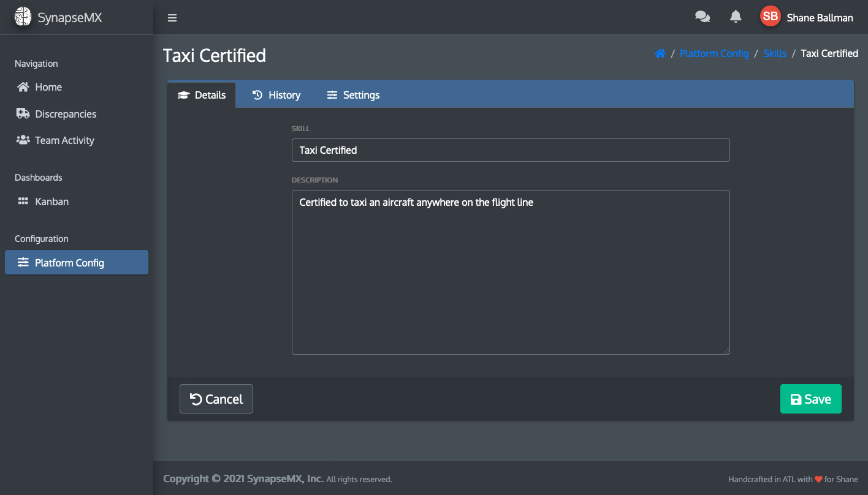Click the Team Activity people icon
Image resolution: width=868 pixels, height=495 pixels.
click(x=23, y=140)
